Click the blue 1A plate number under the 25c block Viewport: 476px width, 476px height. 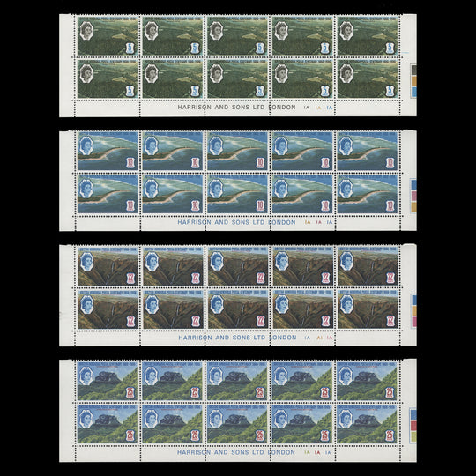point(329,452)
